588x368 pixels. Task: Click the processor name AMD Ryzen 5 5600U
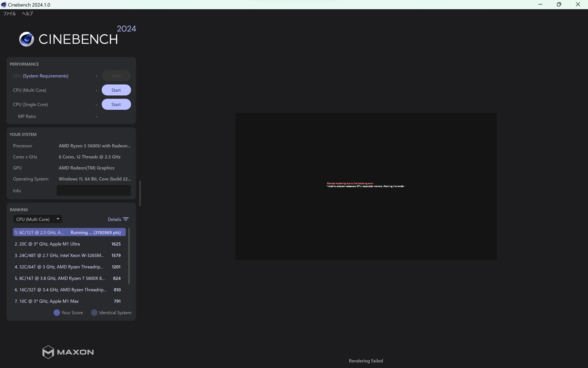95,146
